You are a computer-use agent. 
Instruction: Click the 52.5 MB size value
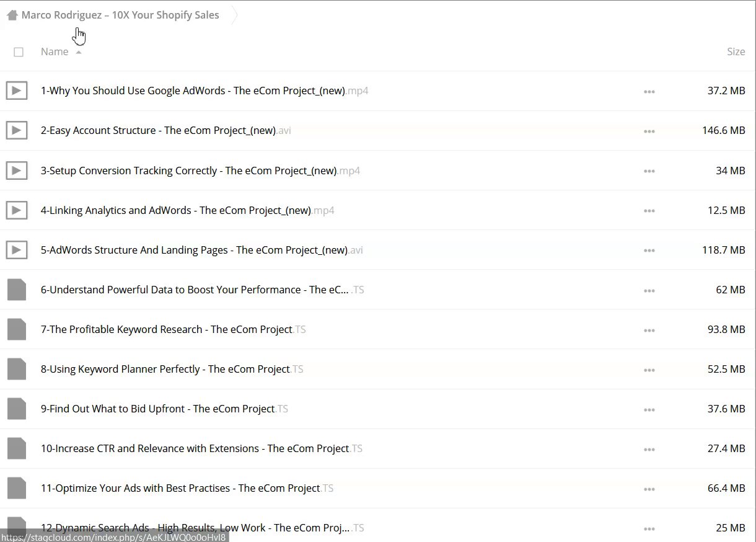coord(726,369)
